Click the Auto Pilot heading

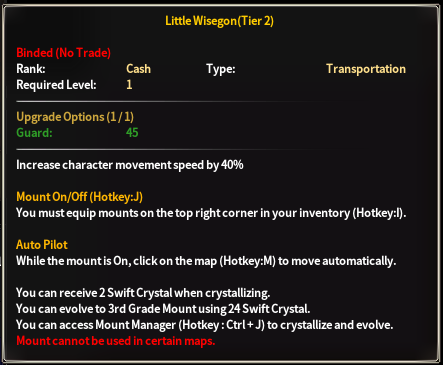pos(42,245)
